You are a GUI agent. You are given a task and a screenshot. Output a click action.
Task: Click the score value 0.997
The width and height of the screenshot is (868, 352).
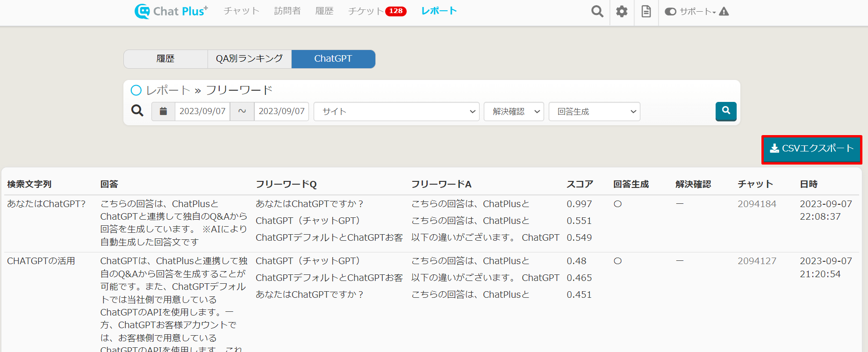[579, 204]
